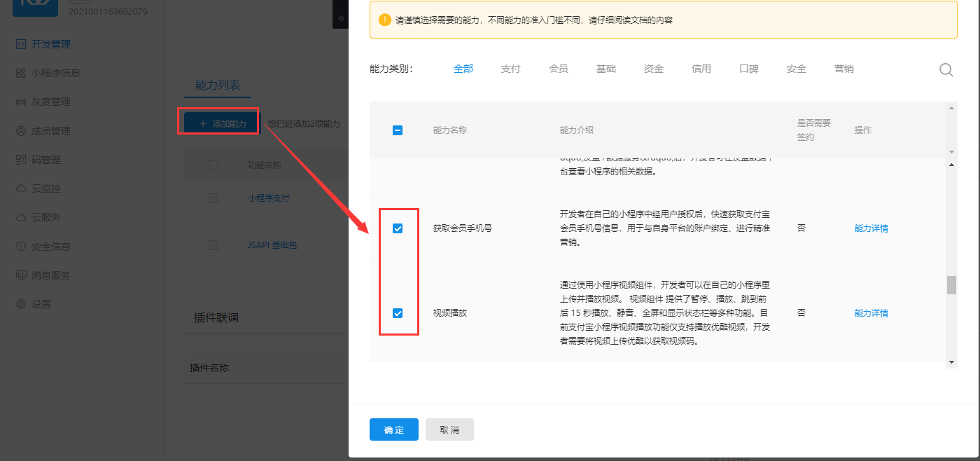Click the 码管理 QR icon
The image size is (980, 461).
tap(21, 160)
